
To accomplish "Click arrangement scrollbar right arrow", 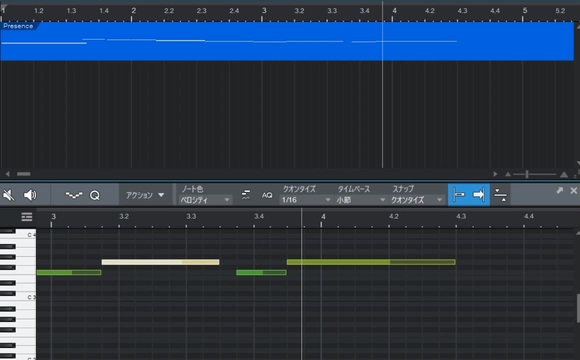I will (x=495, y=174).
